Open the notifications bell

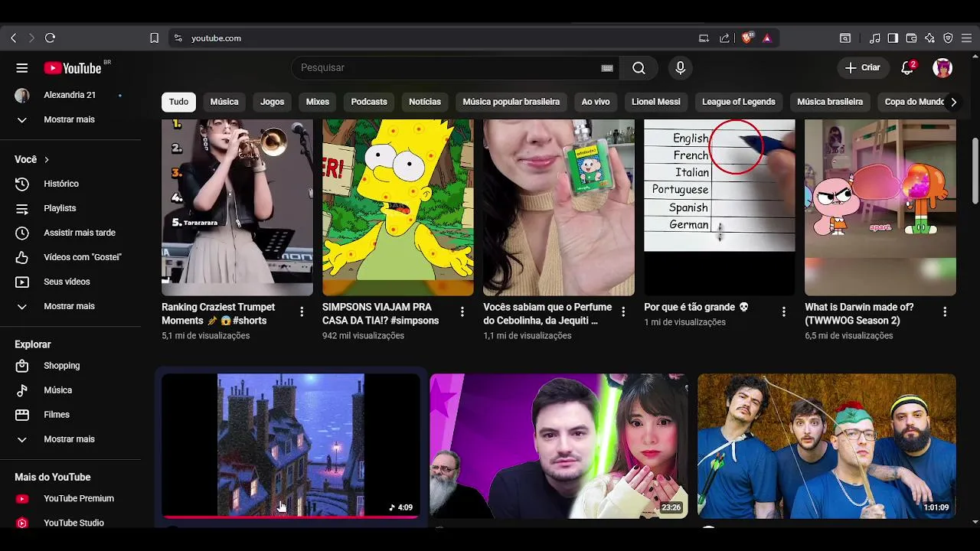pos(908,68)
